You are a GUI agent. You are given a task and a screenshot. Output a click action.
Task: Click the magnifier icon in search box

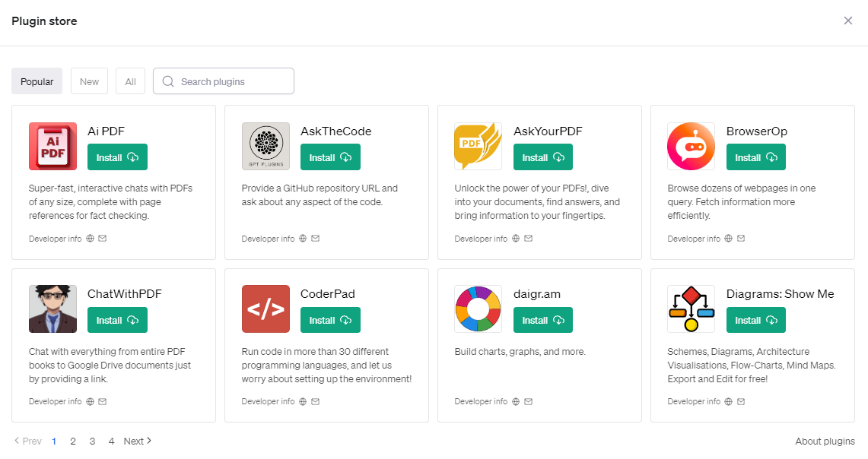pyautogui.click(x=167, y=81)
